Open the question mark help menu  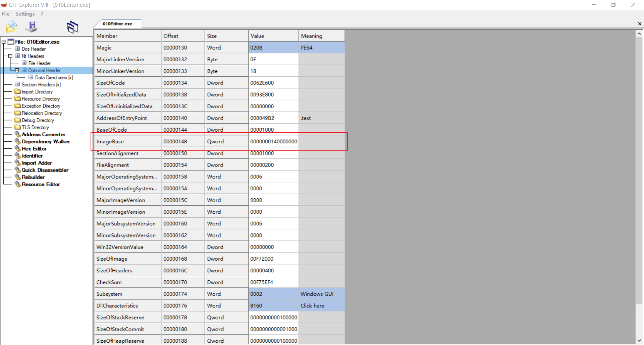tap(42, 14)
